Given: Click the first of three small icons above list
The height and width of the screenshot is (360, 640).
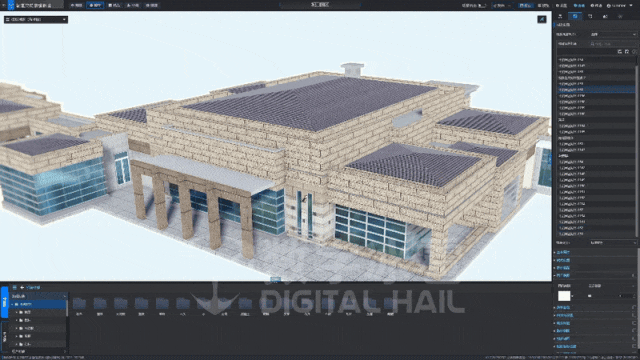Looking at the screenshot, I should pyautogui.click(x=620, y=52).
